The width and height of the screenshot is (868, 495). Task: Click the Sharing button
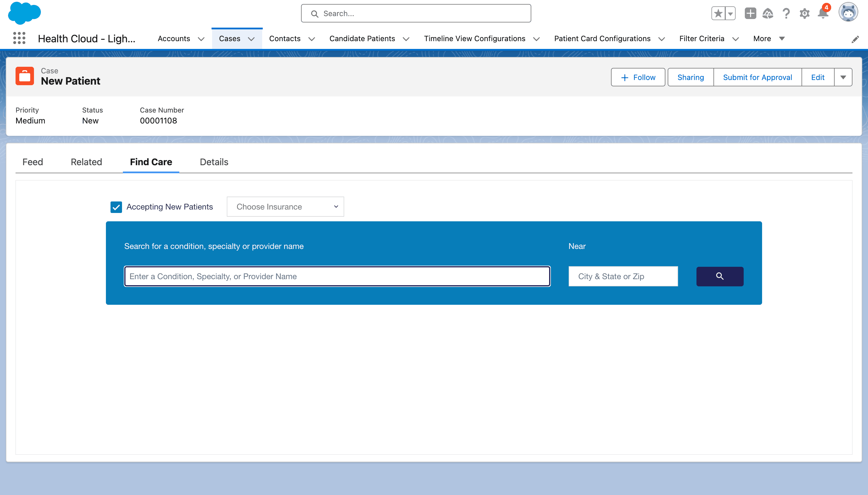pyautogui.click(x=690, y=77)
